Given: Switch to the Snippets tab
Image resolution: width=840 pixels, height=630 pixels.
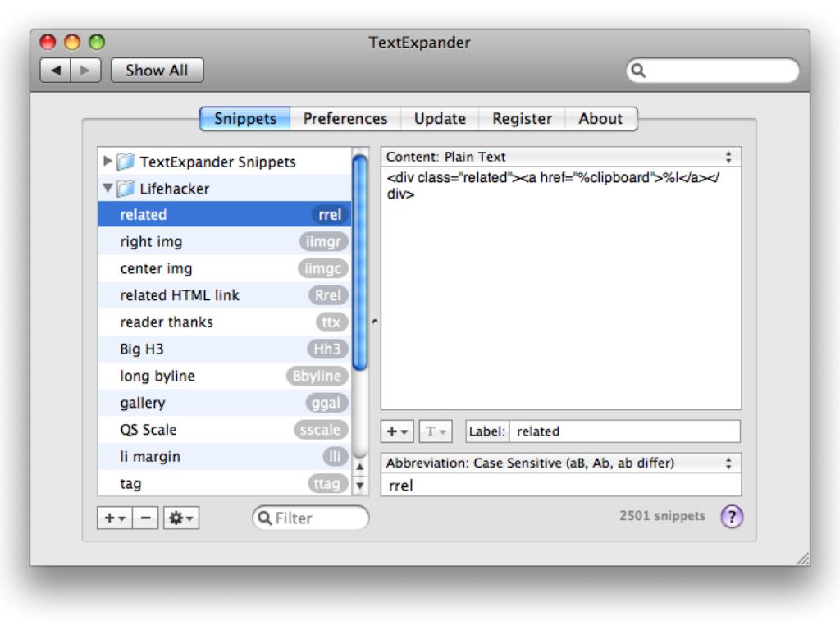Looking at the screenshot, I should point(245,118).
